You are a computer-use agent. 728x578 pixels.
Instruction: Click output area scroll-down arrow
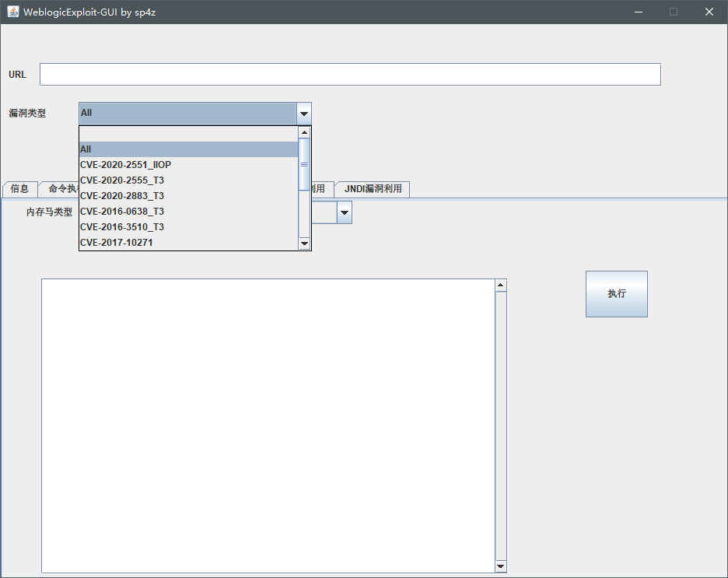(501, 566)
